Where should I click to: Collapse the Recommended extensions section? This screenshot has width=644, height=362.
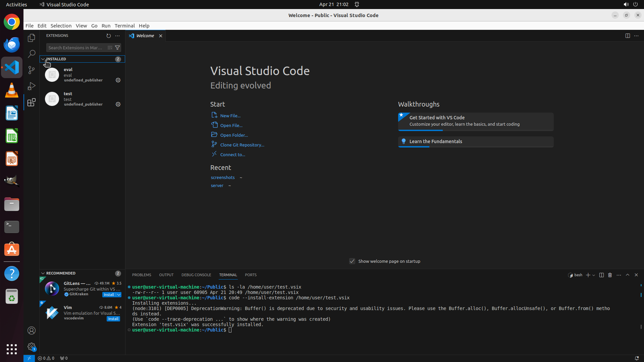click(43, 273)
